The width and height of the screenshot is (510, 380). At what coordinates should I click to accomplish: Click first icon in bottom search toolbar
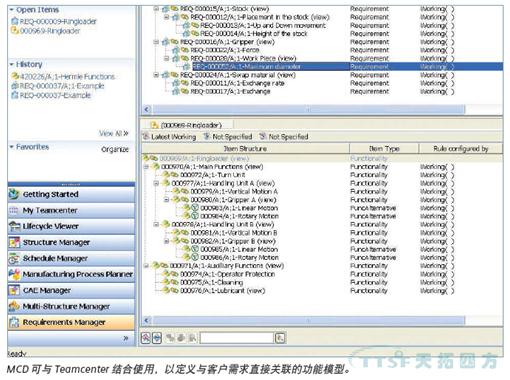point(146,338)
